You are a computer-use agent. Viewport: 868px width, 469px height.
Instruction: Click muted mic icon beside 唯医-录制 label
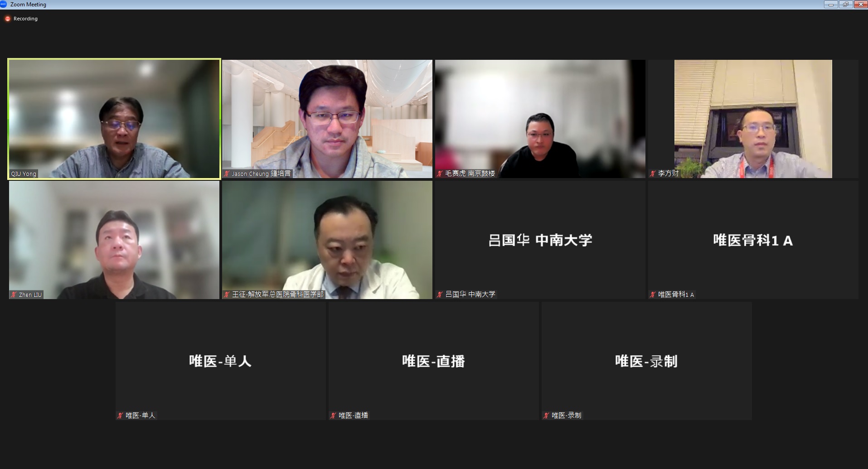pos(546,416)
